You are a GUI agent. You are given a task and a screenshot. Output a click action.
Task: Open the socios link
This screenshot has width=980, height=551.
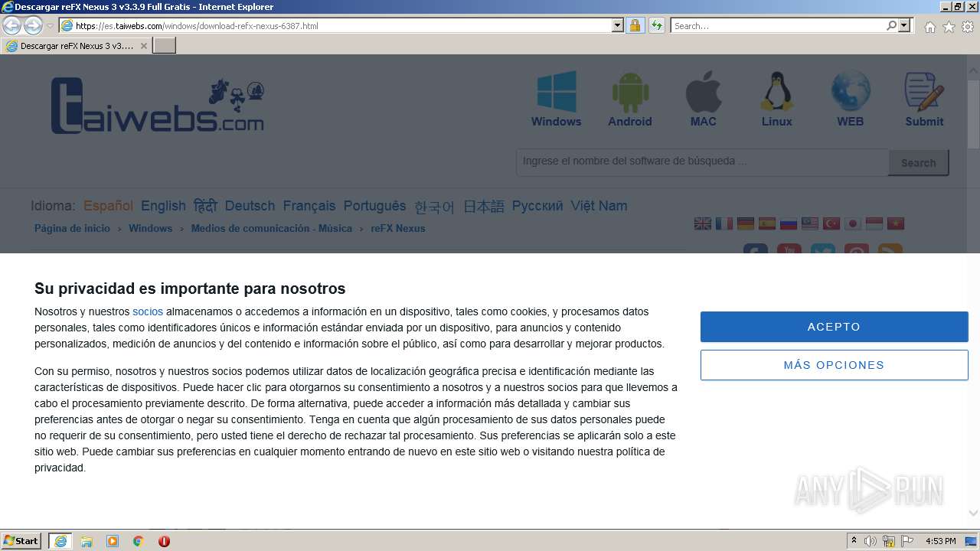pos(148,311)
